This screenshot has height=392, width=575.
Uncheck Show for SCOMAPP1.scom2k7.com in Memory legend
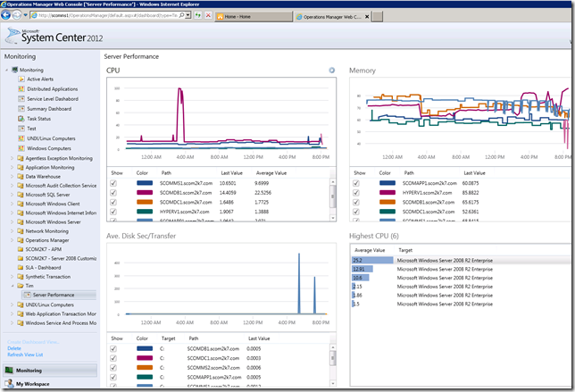point(356,183)
